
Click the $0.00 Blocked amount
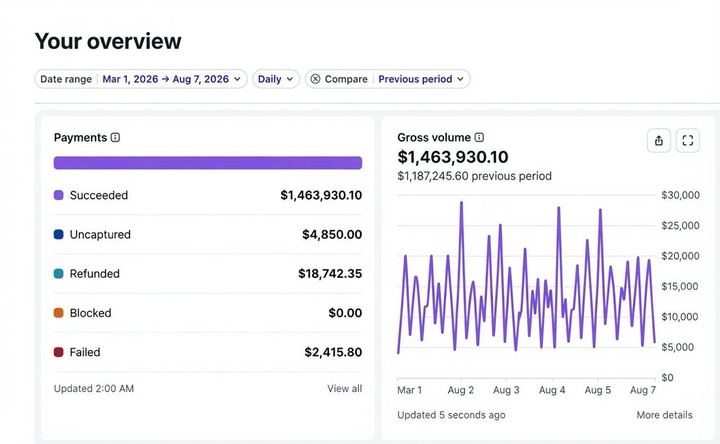[x=345, y=313]
